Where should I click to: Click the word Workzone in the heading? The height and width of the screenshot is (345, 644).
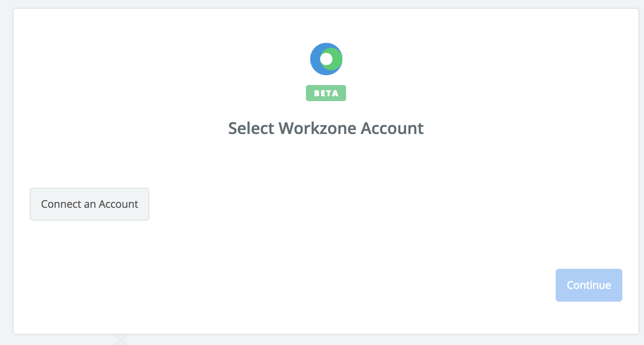point(318,128)
